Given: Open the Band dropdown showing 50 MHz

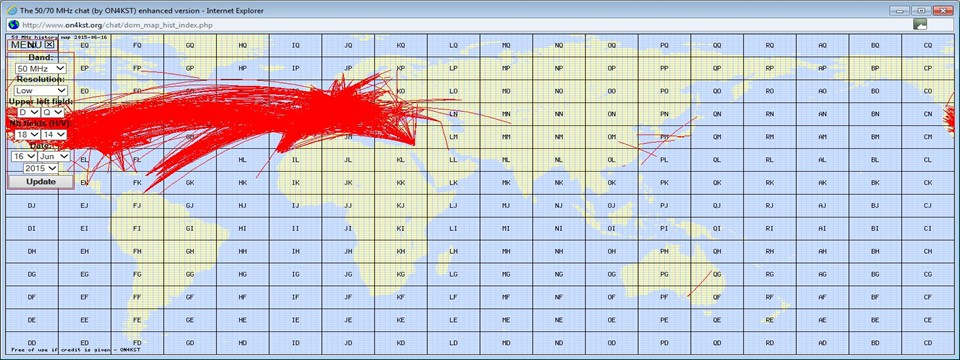Looking at the screenshot, I should [x=41, y=69].
